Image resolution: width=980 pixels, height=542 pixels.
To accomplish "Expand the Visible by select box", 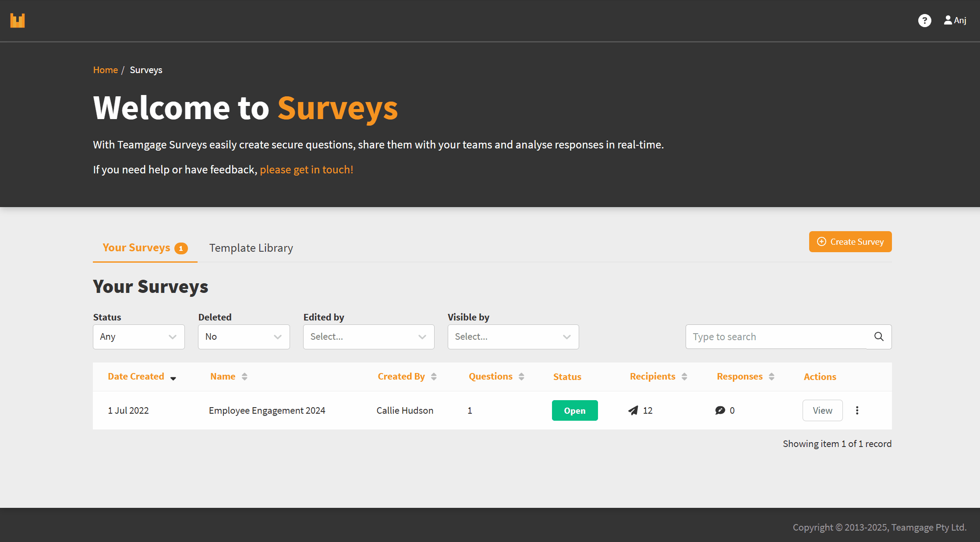I will pyautogui.click(x=513, y=337).
